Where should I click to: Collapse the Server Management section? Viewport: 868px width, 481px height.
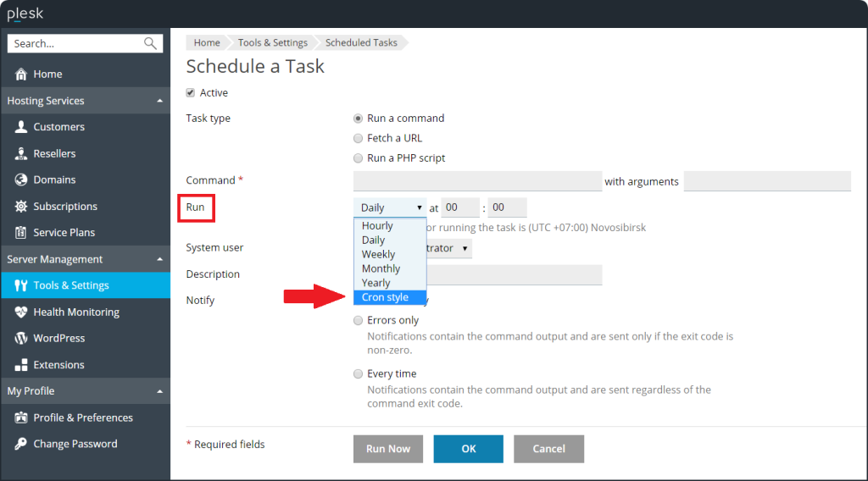point(159,259)
